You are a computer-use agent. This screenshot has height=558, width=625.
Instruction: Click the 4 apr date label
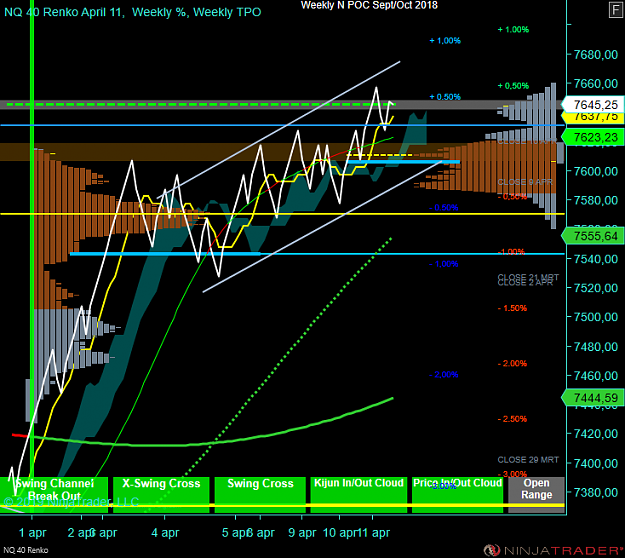[x=165, y=533]
